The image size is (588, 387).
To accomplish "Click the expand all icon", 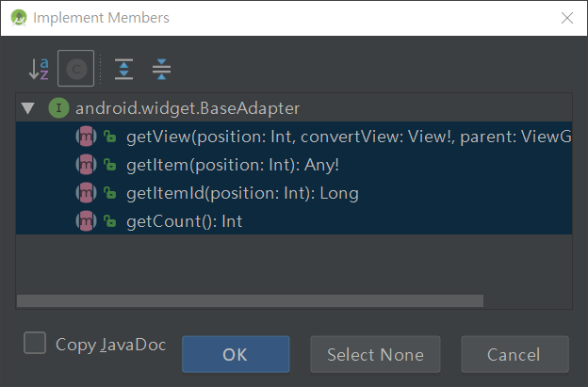I will click(123, 69).
